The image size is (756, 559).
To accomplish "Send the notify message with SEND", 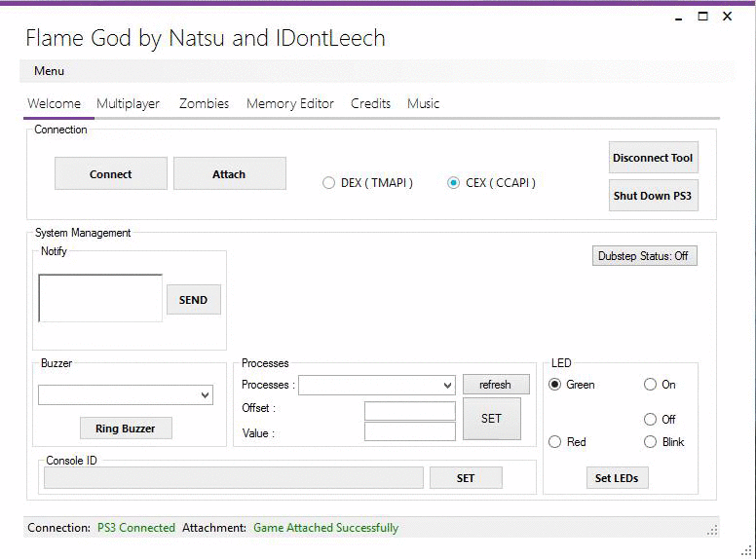I will [x=193, y=300].
